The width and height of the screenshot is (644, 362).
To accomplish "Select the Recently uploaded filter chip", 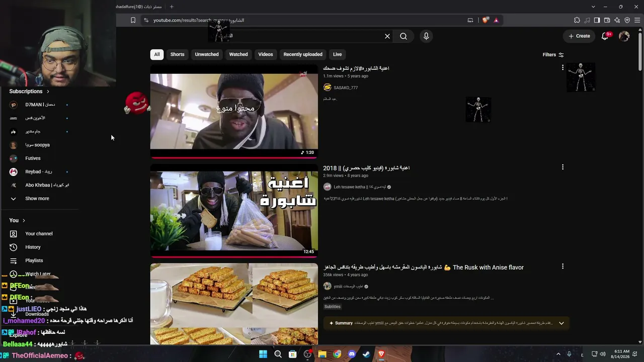I will click(303, 54).
